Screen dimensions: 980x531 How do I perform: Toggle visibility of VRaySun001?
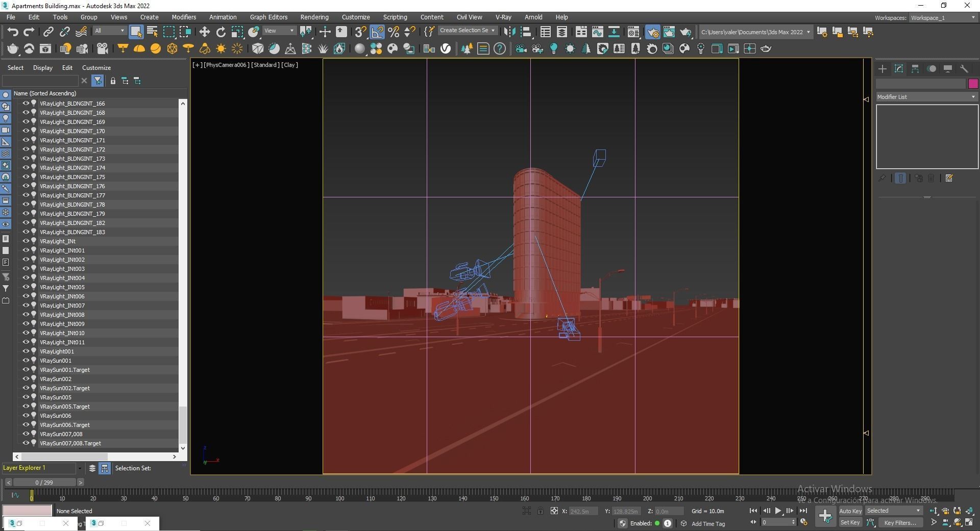click(26, 360)
